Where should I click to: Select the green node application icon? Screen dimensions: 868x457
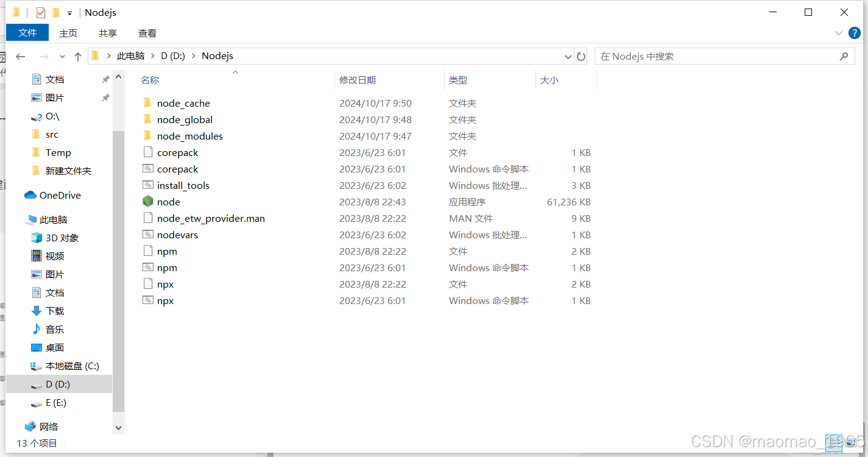[x=147, y=202]
